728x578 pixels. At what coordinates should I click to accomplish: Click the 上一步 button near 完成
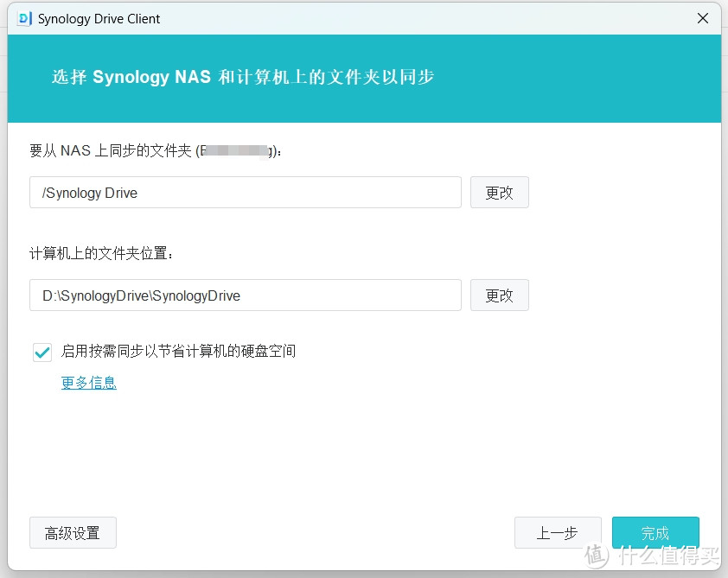point(558,532)
